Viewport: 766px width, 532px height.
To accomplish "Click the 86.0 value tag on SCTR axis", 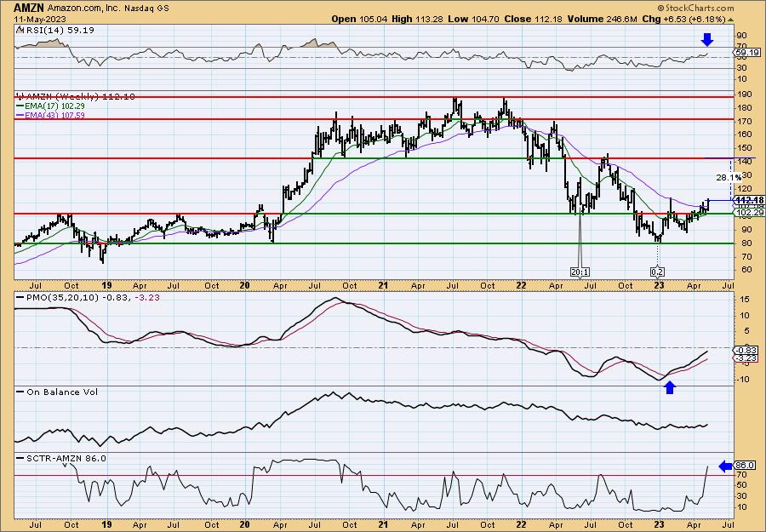I will [746, 465].
